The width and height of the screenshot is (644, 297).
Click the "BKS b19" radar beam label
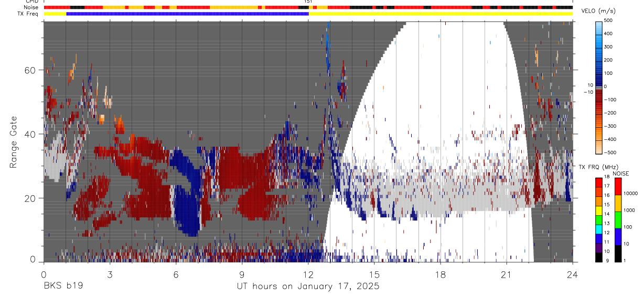pos(63,286)
